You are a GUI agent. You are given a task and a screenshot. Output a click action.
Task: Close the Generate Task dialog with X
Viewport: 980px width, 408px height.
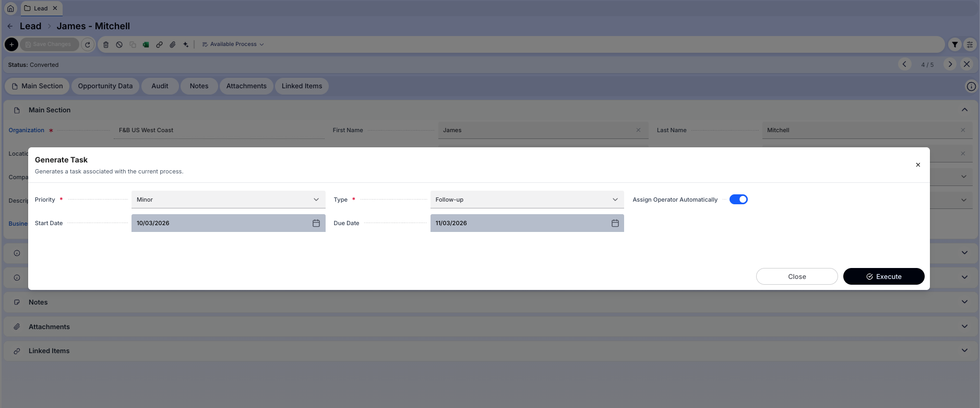click(x=917, y=165)
